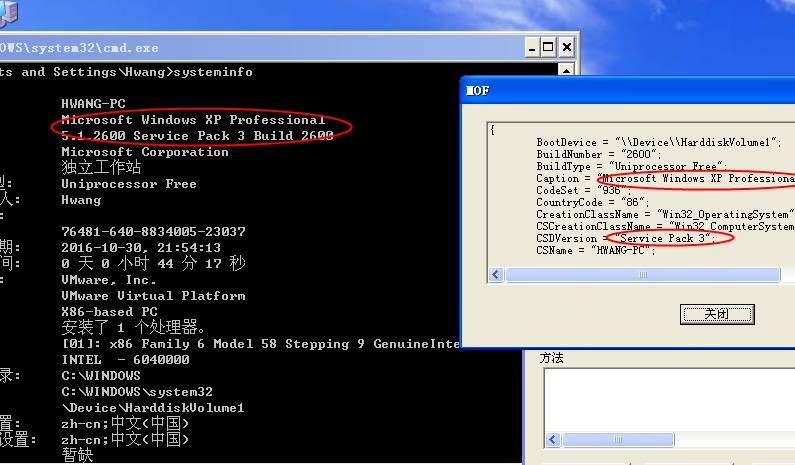Click the 关闭 button in MOF dialog
The width and height of the screenshot is (795, 465).
pyautogui.click(x=717, y=314)
